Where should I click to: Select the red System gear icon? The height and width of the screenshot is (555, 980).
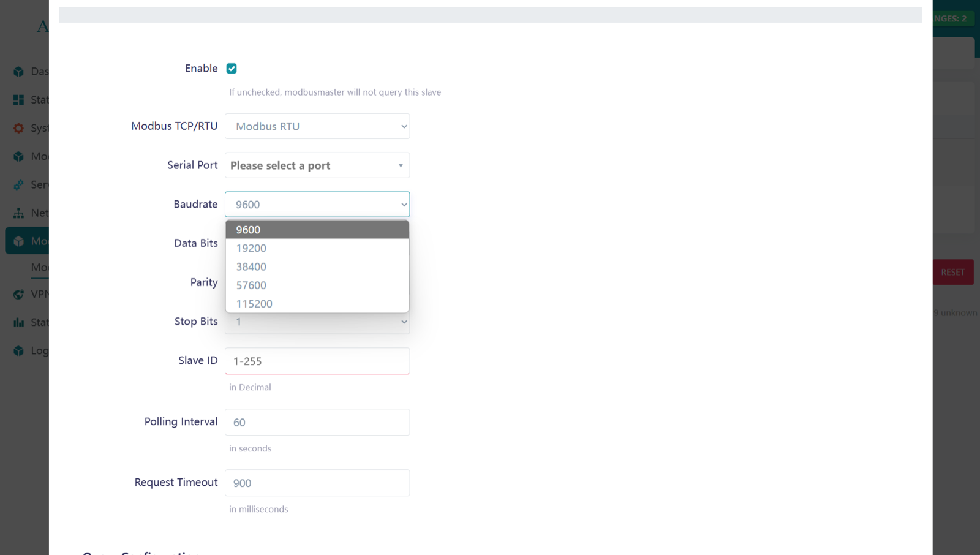point(19,128)
